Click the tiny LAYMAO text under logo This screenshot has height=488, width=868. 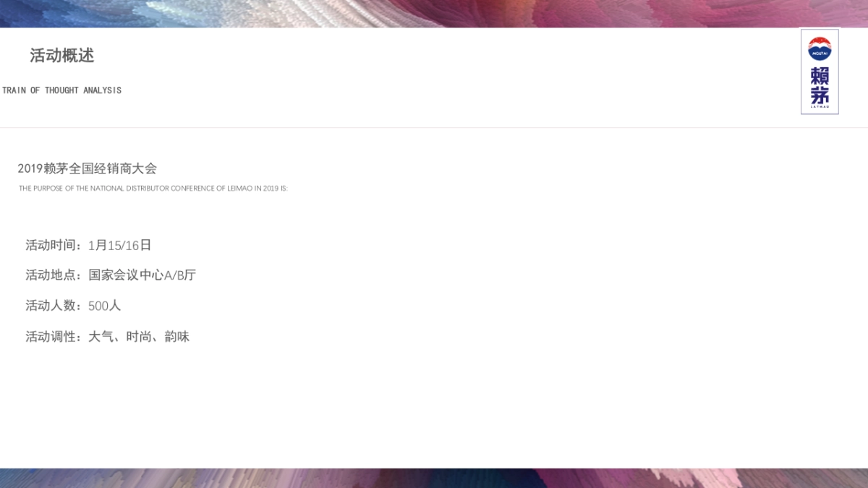[x=820, y=107]
